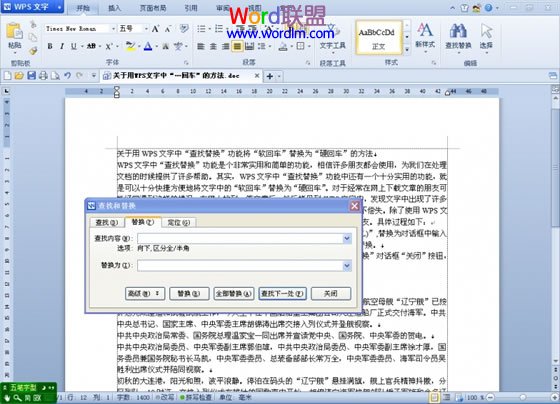Add a new document tab with plus

point(270,76)
